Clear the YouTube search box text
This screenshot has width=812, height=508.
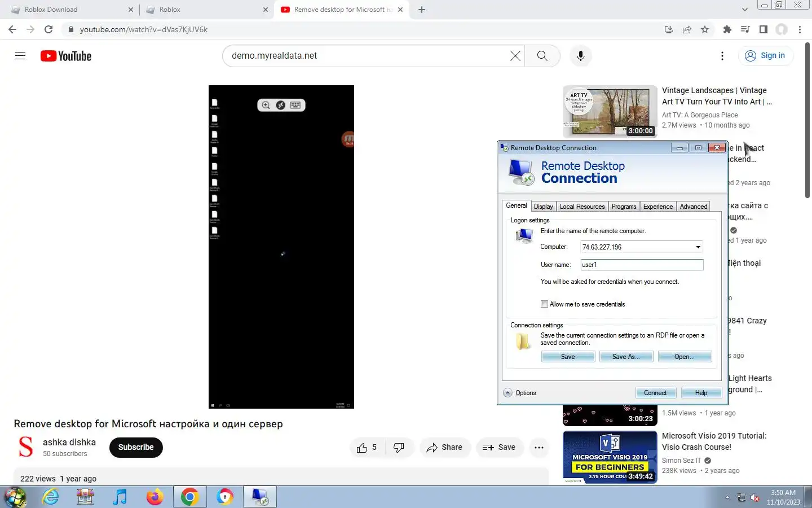[515, 55]
